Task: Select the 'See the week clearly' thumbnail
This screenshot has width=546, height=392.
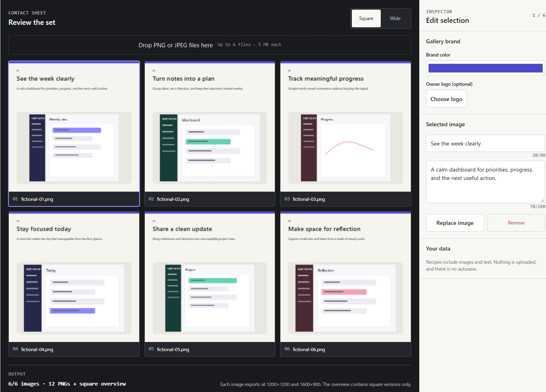Action: 74,133
